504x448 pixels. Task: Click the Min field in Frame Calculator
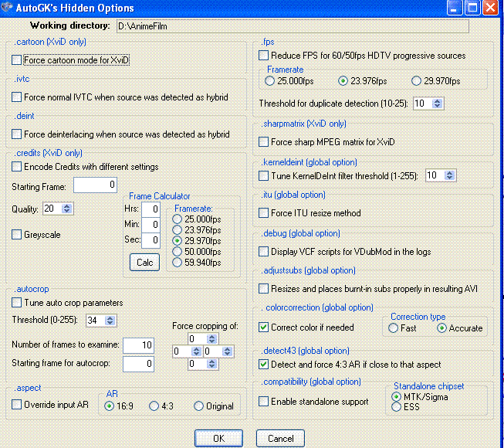[151, 225]
